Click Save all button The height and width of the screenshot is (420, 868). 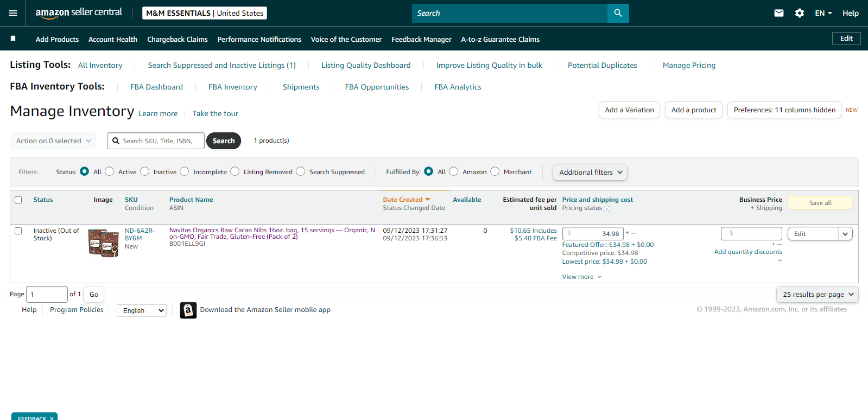point(820,203)
